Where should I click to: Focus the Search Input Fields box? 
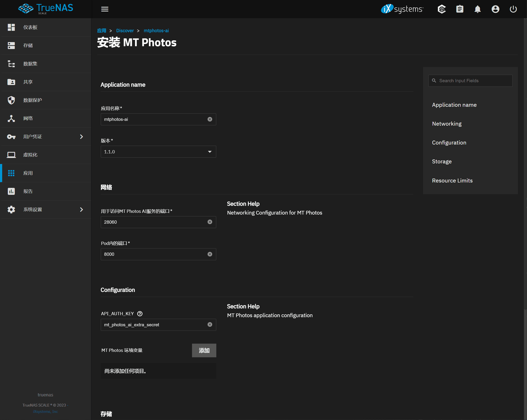(x=470, y=81)
